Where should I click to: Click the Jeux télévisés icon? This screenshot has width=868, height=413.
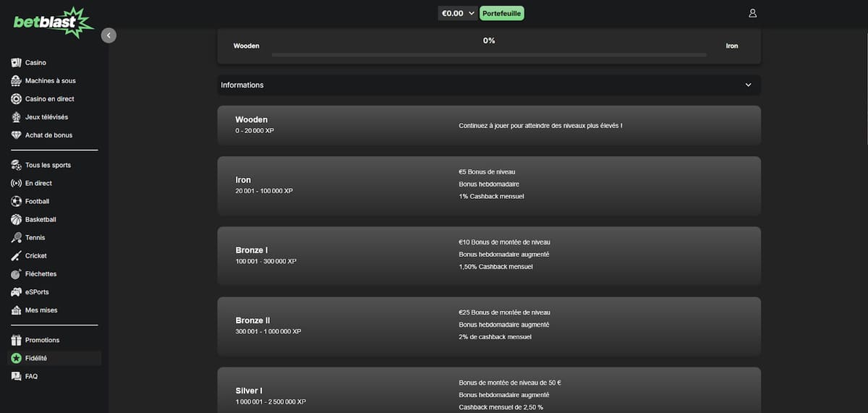(x=17, y=117)
